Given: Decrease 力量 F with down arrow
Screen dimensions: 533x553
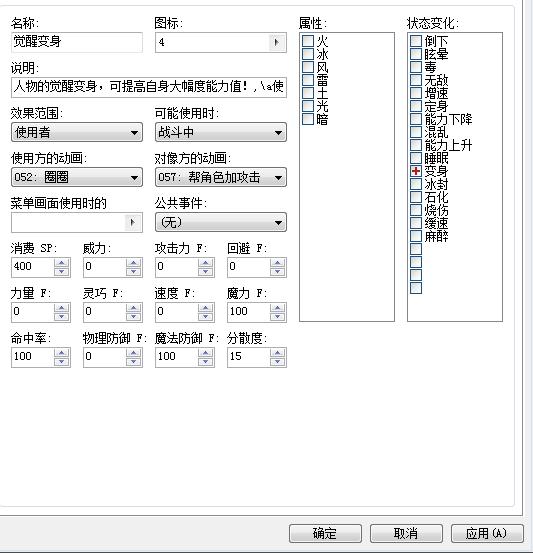Looking at the screenshot, I should coord(61,316).
